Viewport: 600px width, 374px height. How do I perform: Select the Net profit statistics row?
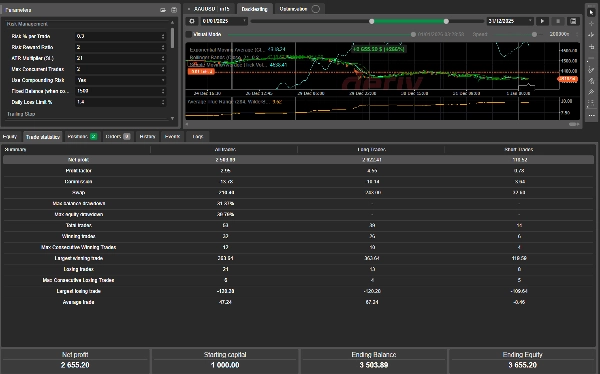298,160
